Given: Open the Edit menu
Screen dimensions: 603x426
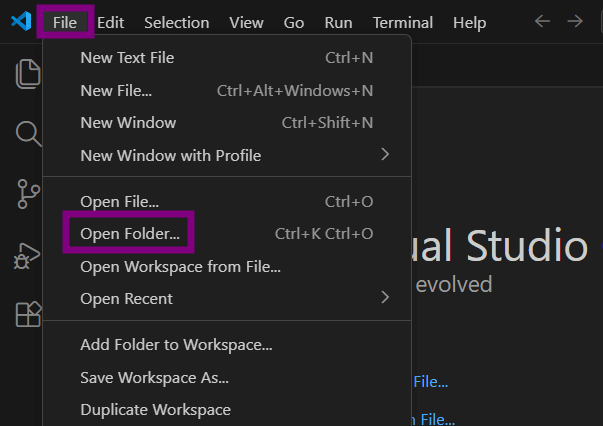Looking at the screenshot, I should (110, 22).
